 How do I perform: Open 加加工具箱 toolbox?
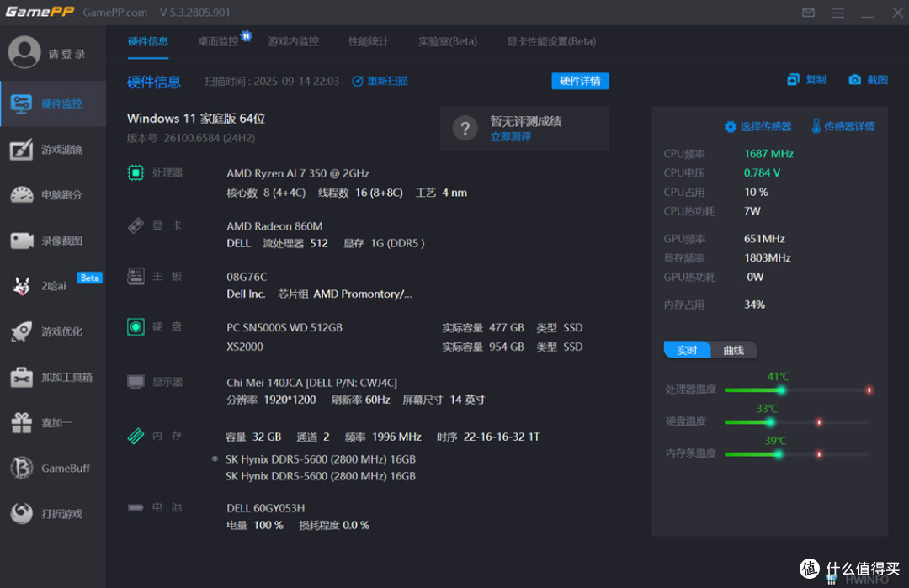click(x=53, y=377)
